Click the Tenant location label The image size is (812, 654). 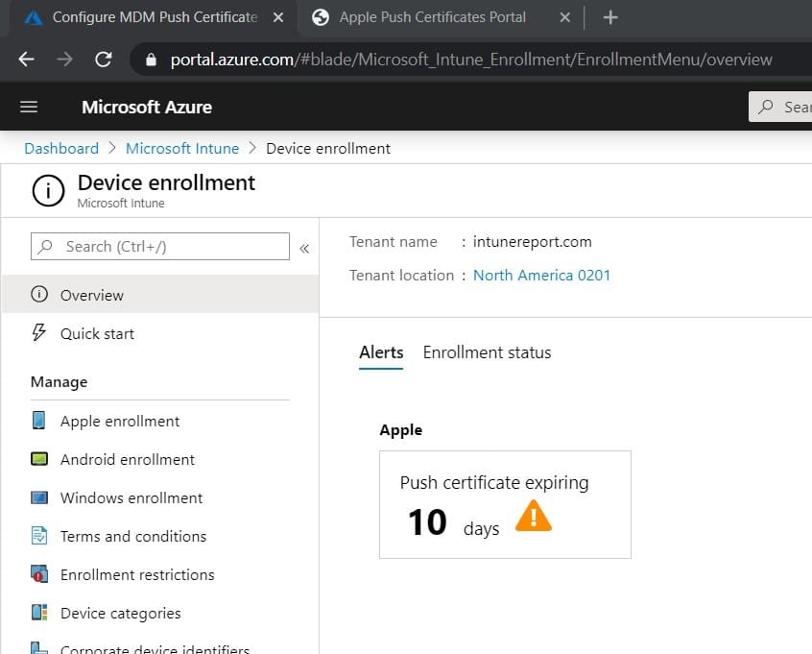(401, 275)
